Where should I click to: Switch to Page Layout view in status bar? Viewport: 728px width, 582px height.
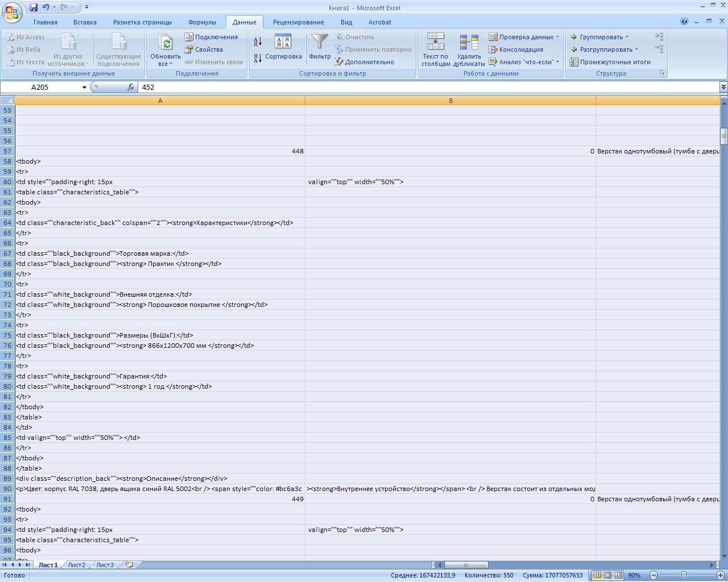coord(607,575)
